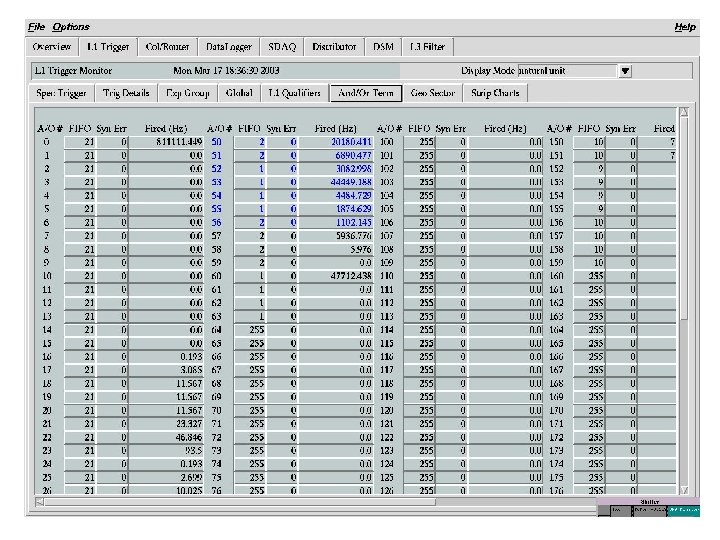Click the Fired value 6890.477 for term 51

tap(336, 156)
